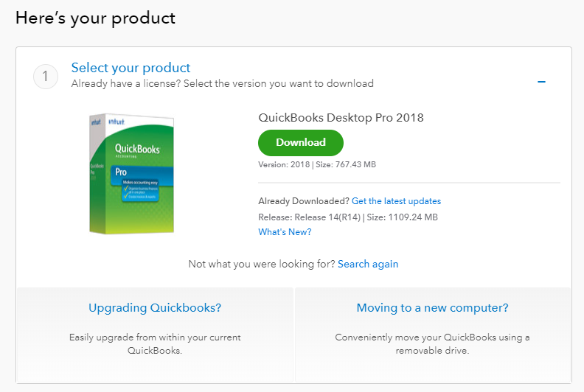Click the Already have a license subtitle

222,84
